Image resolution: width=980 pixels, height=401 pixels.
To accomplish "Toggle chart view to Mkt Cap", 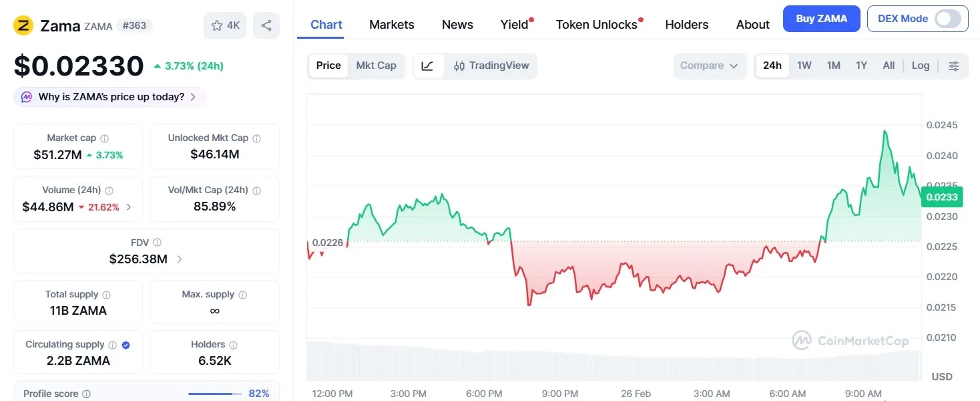I will tap(376, 65).
